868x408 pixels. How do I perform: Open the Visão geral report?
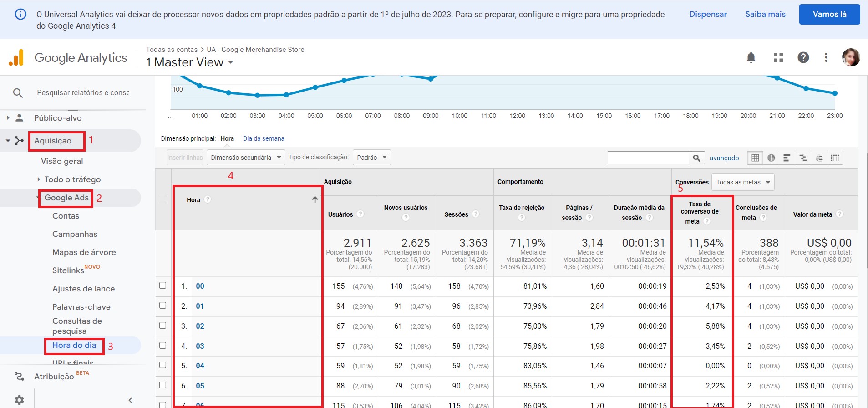[x=62, y=161]
